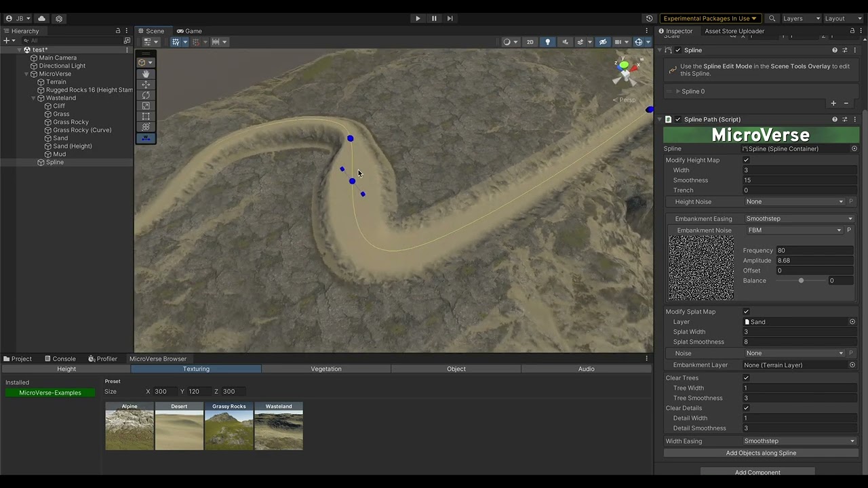This screenshot has height=488, width=868.
Task: Open the Layers dropdown
Action: click(802, 18)
